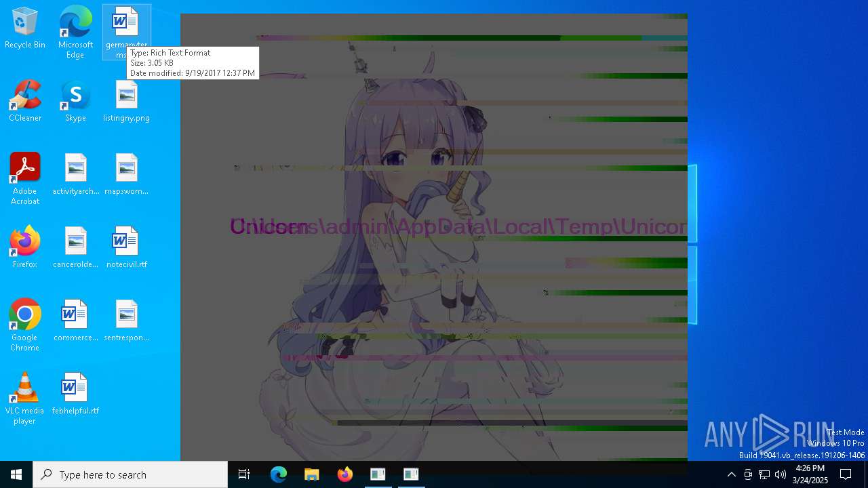868x488 pixels.
Task: Select the mapswom image file
Action: tap(126, 175)
